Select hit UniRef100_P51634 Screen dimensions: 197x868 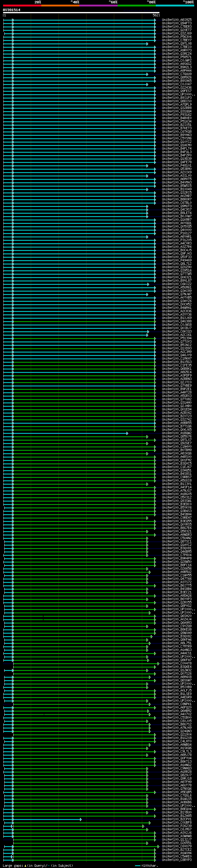pos(177,121)
